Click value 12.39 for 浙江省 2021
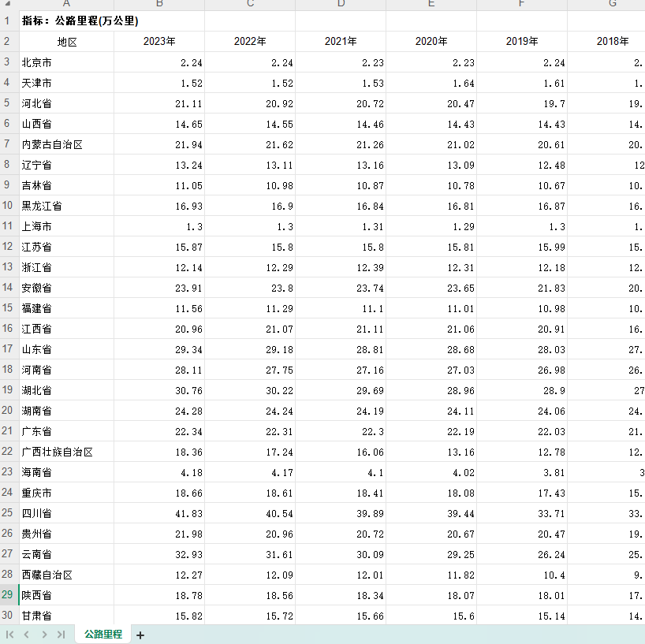This screenshot has height=644, width=645. [x=341, y=267]
